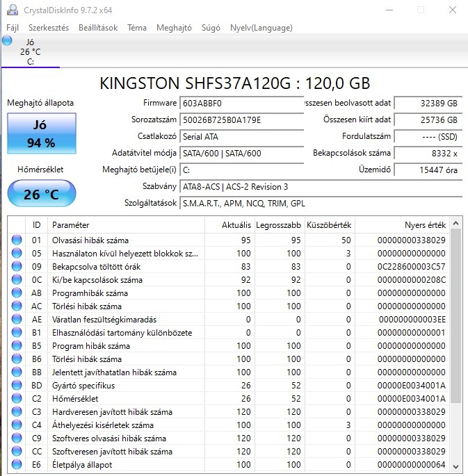Click the Üzemidő value 15447 óra

coord(428,170)
